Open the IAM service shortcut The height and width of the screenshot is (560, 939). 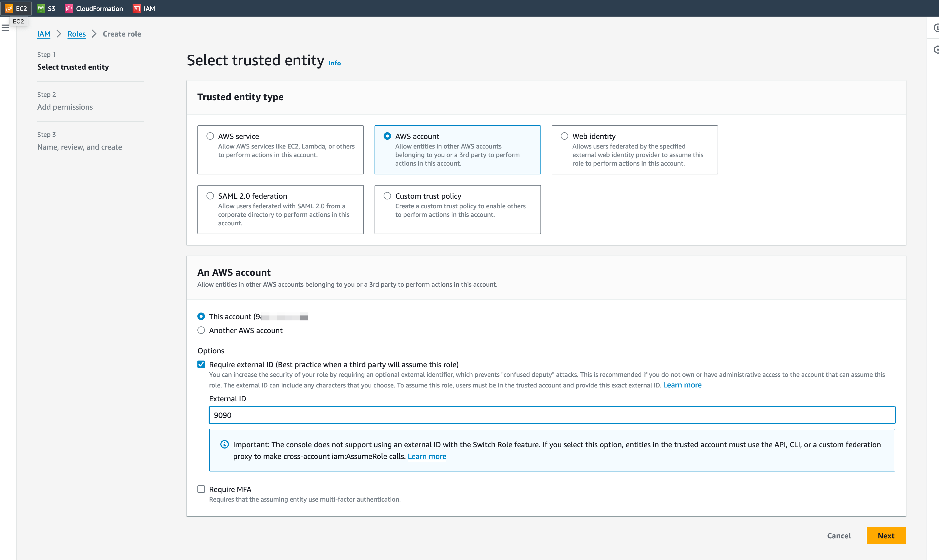(x=144, y=8)
